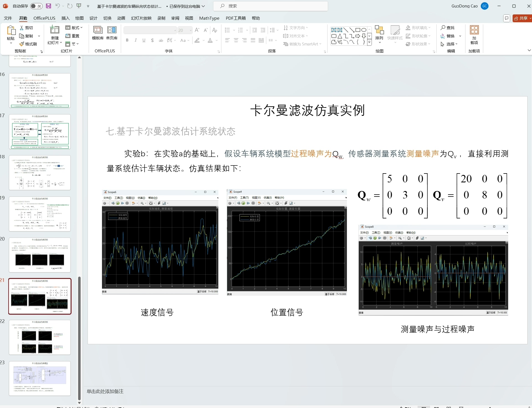Click Convert to SmartArt (转换为 SmartArt) button

click(x=302, y=44)
